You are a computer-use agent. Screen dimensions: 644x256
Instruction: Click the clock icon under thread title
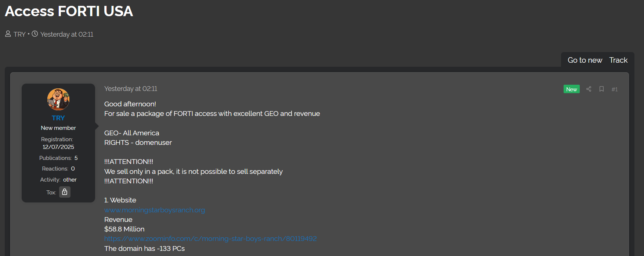click(x=35, y=34)
